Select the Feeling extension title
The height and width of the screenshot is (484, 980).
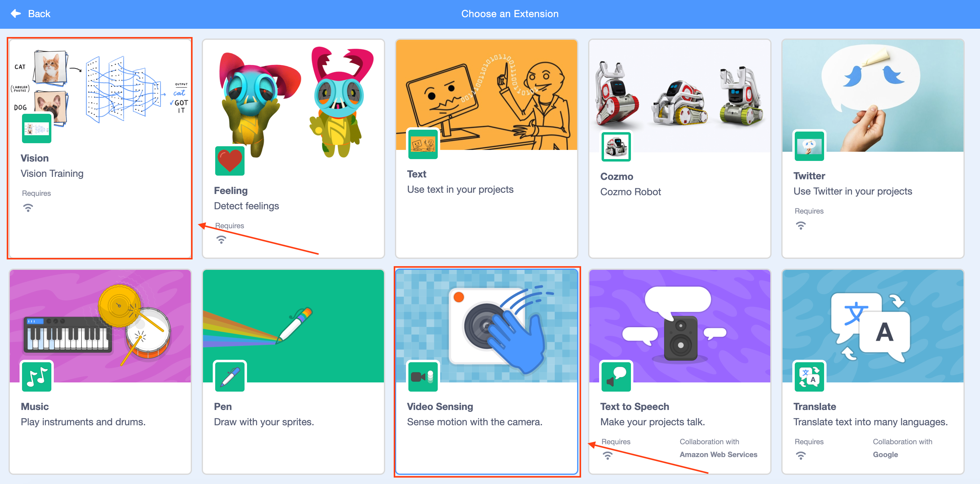click(x=231, y=190)
